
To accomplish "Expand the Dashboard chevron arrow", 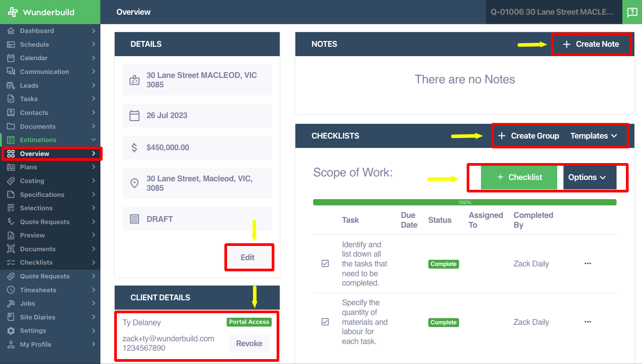I will [x=94, y=31].
